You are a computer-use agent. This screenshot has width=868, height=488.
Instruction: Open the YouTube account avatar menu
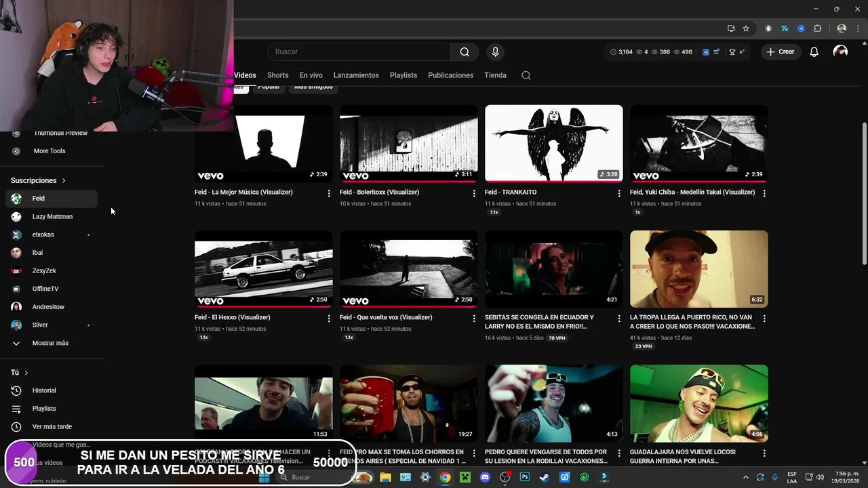click(840, 52)
